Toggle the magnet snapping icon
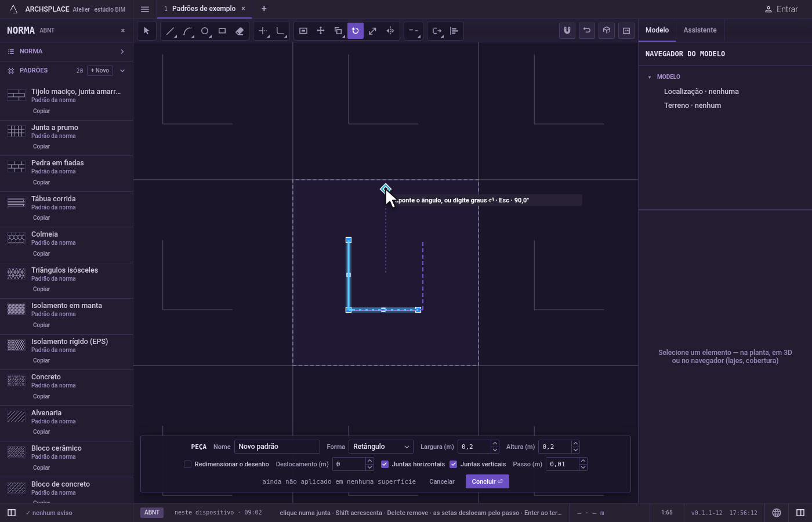Viewport: 812px width, 522px height. pos(567,31)
